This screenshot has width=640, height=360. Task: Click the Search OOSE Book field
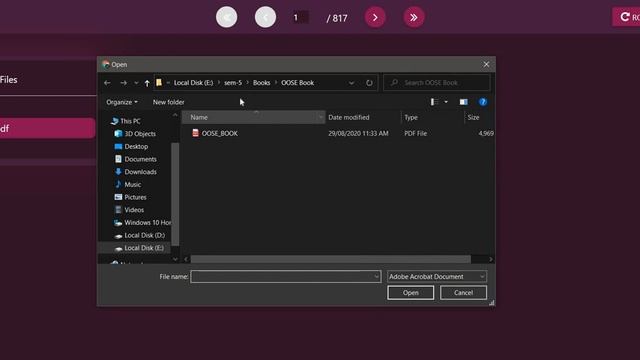[436, 83]
